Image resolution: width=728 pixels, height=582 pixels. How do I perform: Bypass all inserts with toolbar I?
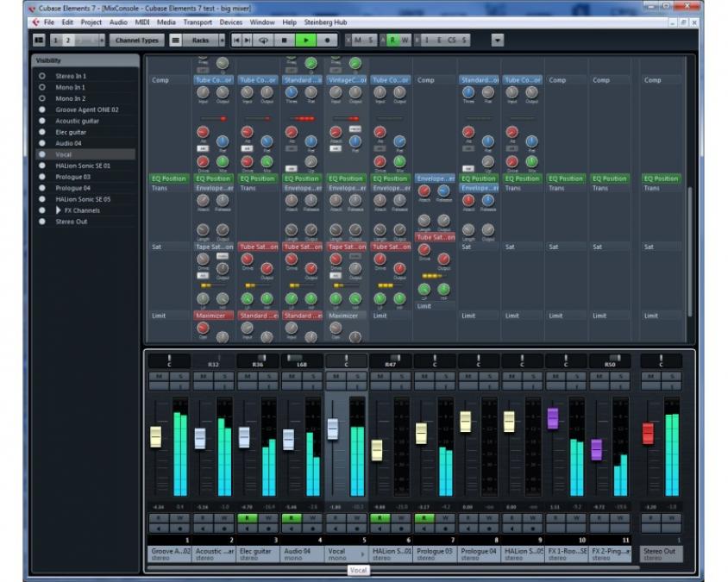click(x=427, y=41)
